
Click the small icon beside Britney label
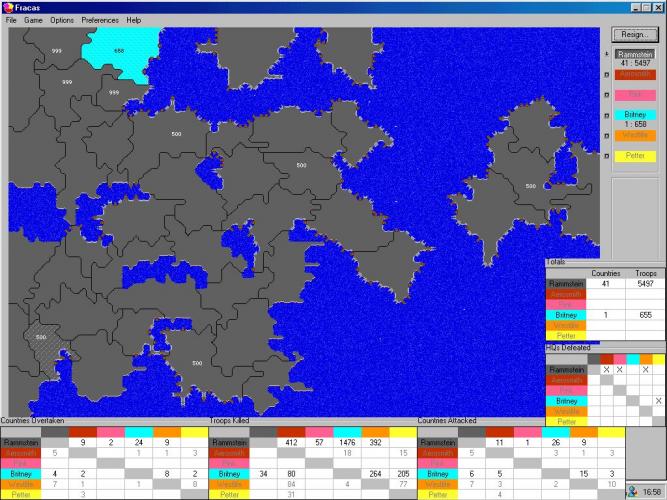pyautogui.click(x=607, y=115)
